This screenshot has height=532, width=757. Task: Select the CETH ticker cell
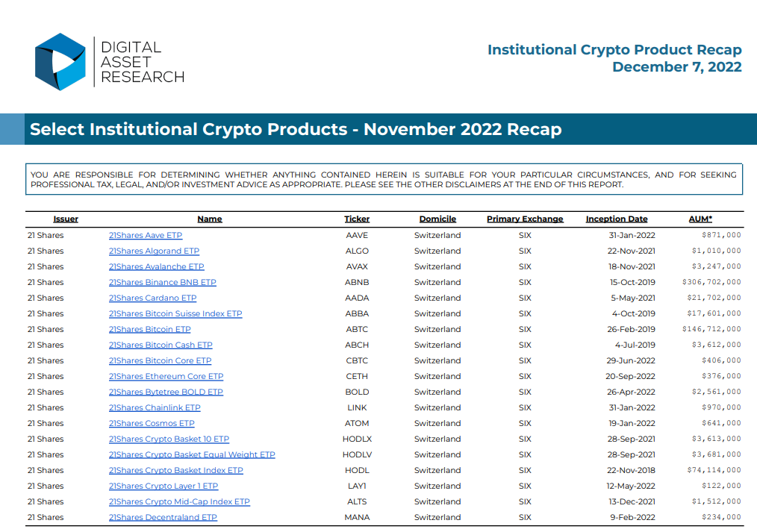357,376
